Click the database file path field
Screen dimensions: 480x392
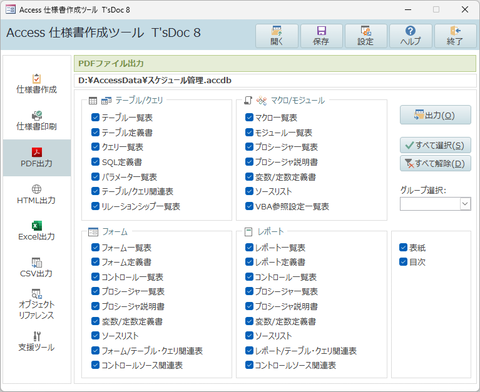(275, 80)
